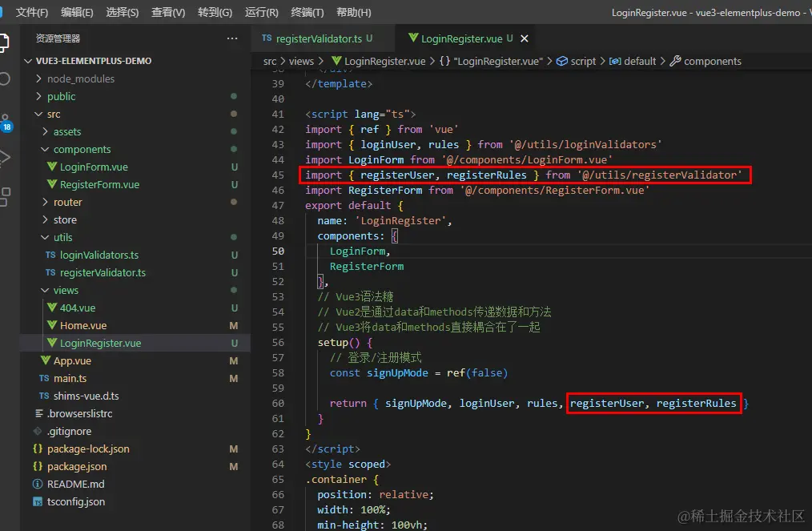This screenshot has height=531, width=812.
Task: Open the Search activity bar icon
Action: (x=4, y=78)
